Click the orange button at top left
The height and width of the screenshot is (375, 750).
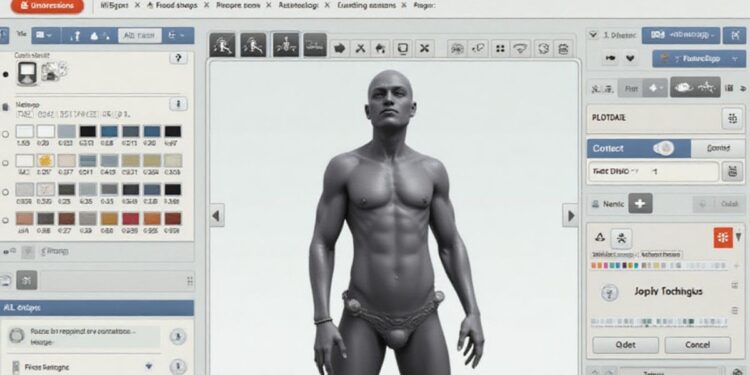pyautogui.click(x=47, y=6)
